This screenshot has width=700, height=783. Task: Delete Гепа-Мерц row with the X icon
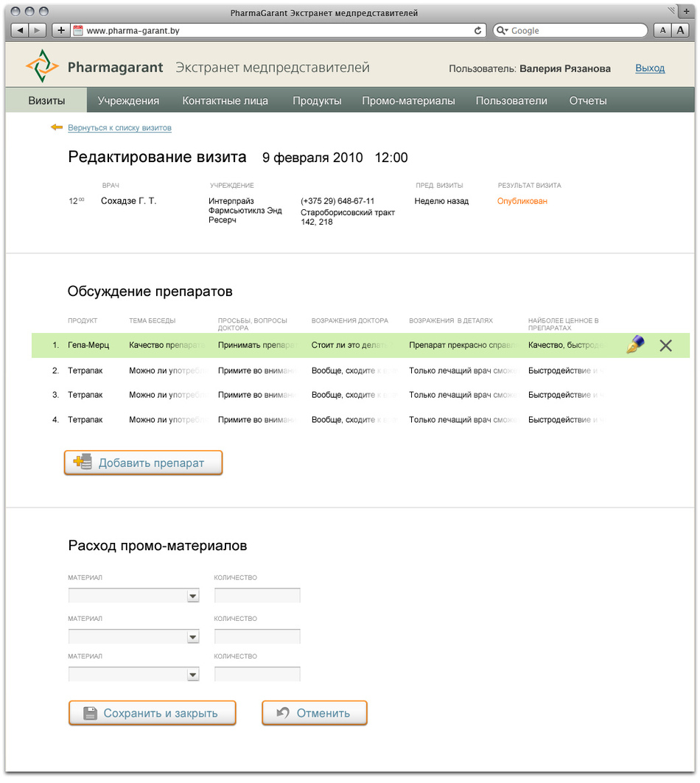pos(665,345)
